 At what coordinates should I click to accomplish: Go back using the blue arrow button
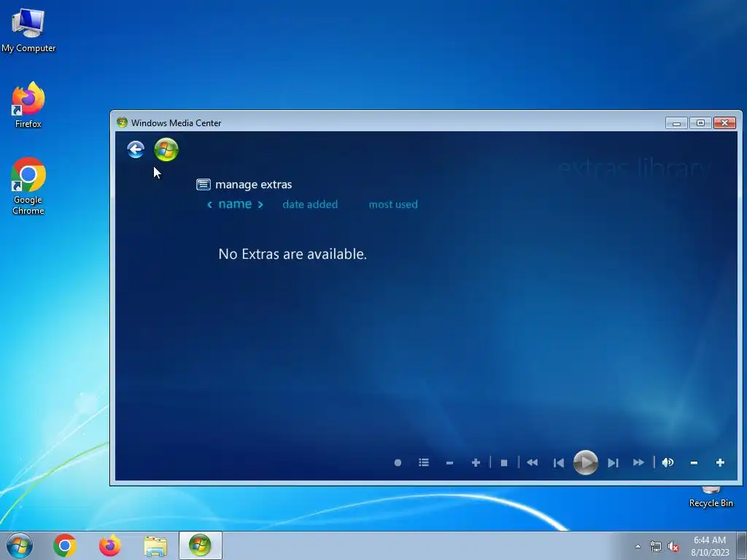point(136,149)
